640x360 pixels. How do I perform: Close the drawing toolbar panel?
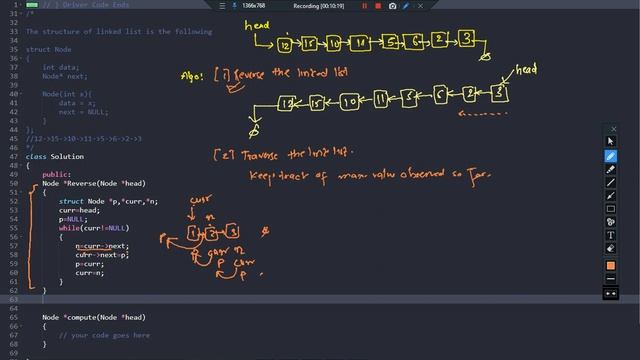pos(613,129)
